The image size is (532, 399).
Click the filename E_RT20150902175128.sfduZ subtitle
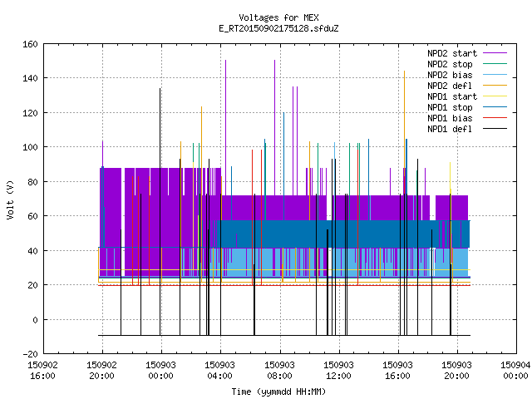coord(278,28)
